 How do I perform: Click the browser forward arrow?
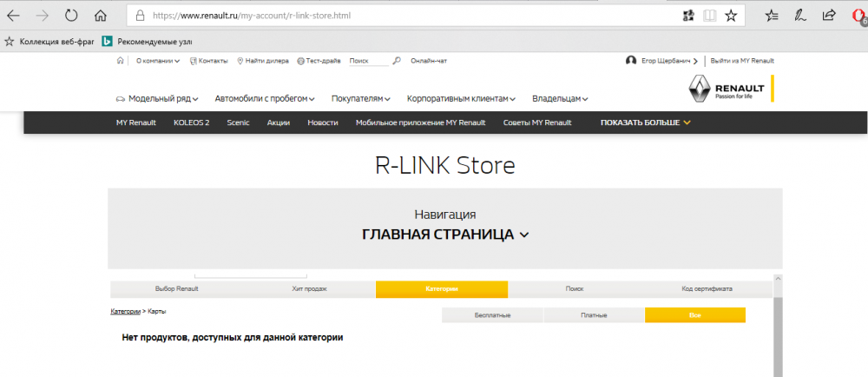42,16
